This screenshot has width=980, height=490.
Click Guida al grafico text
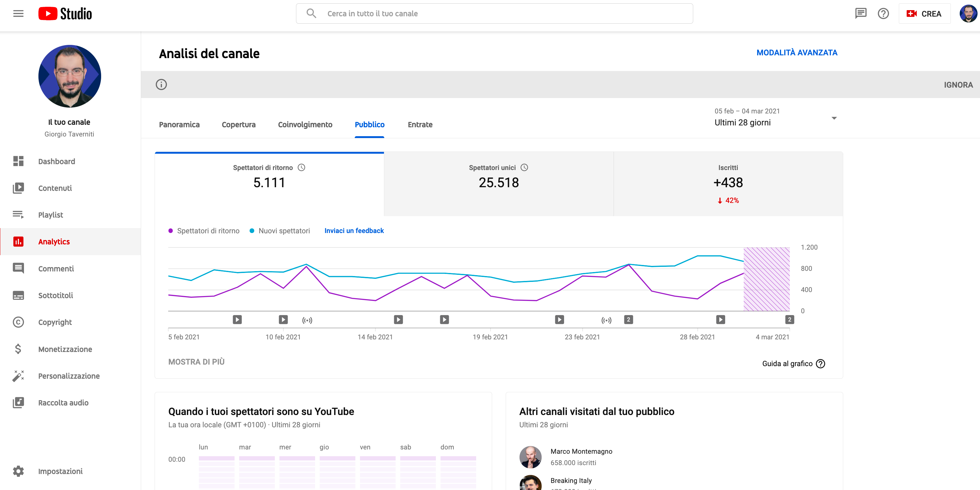pos(787,364)
